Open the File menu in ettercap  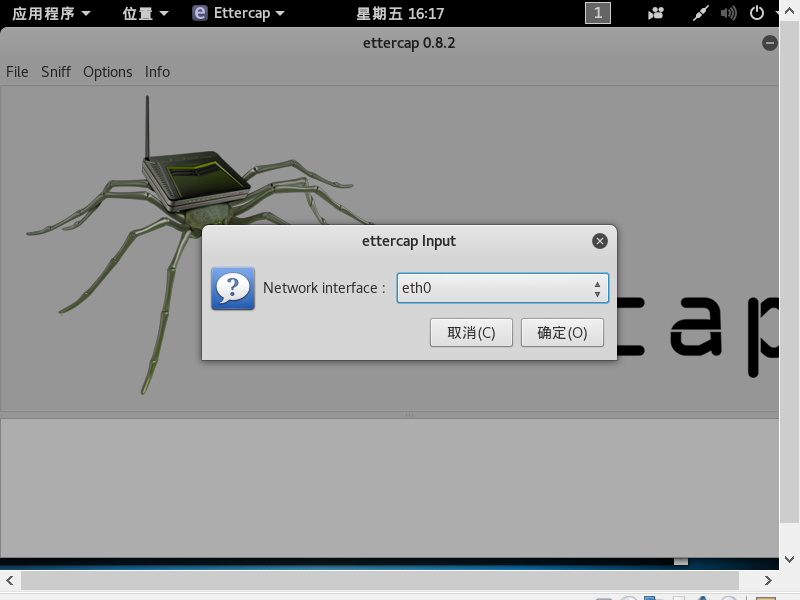pos(17,72)
